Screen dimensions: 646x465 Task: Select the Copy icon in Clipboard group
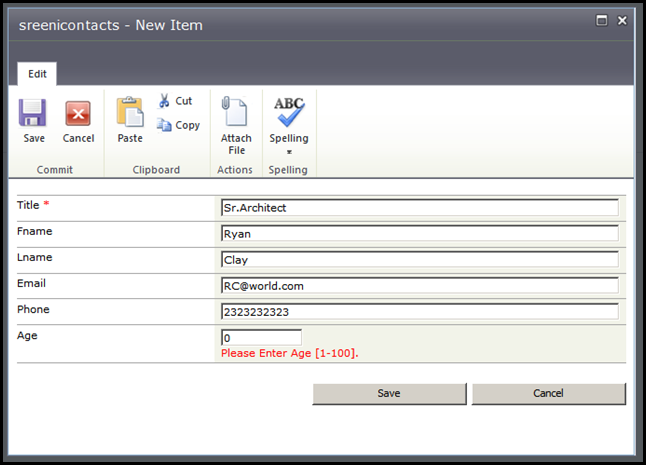tap(164, 125)
